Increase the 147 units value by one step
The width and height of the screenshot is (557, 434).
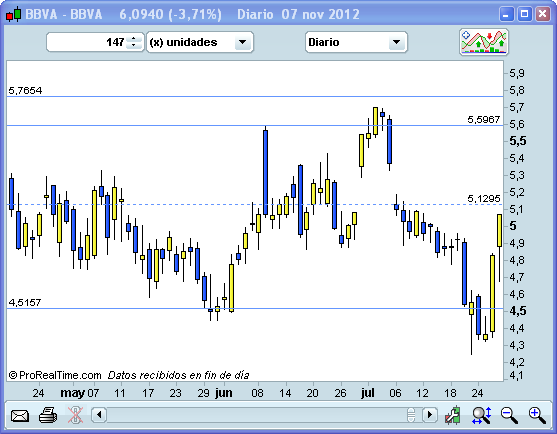click(x=134, y=38)
